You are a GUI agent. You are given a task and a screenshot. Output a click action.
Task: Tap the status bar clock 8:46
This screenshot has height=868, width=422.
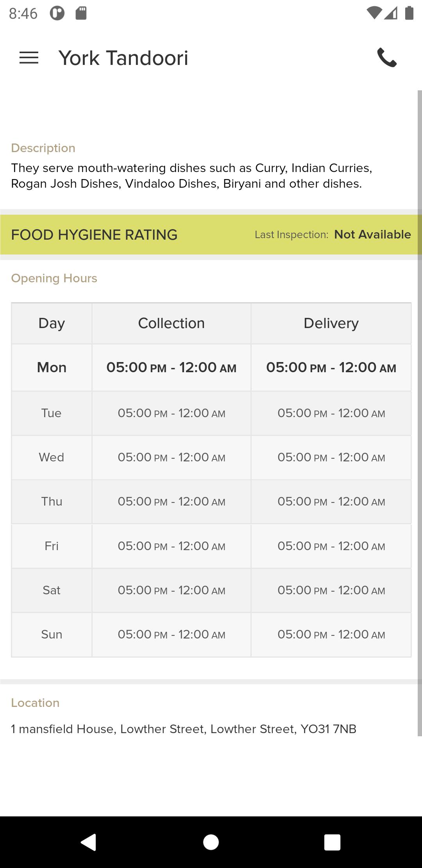23,14
